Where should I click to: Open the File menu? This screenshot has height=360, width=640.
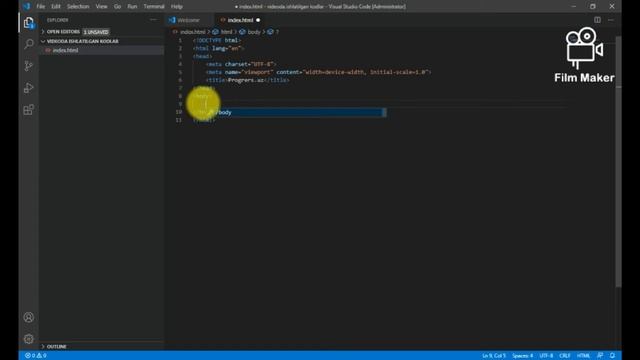(40, 7)
